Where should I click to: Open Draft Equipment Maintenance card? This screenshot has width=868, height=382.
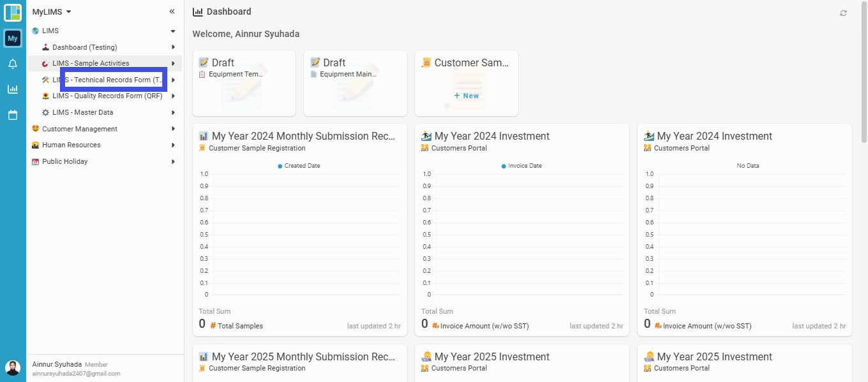pos(355,84)
